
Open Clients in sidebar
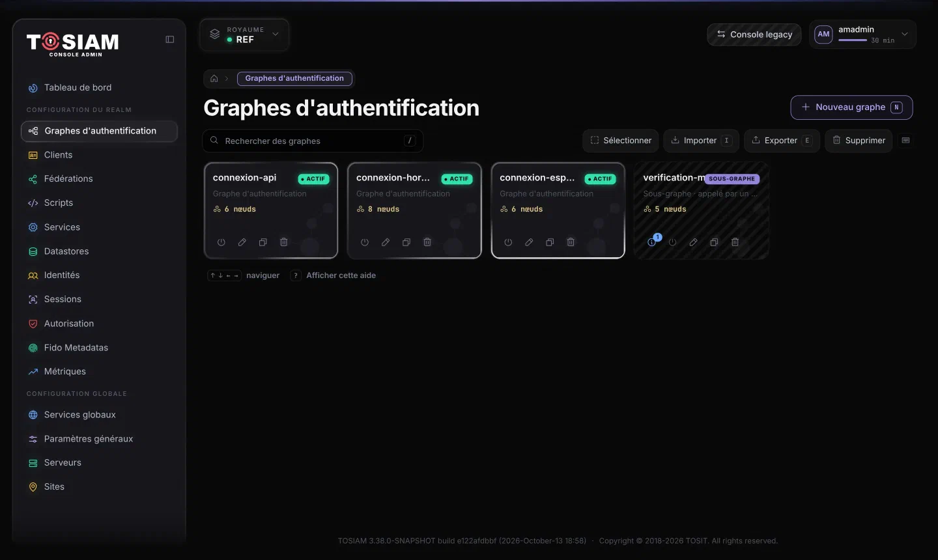click(99, 155)
